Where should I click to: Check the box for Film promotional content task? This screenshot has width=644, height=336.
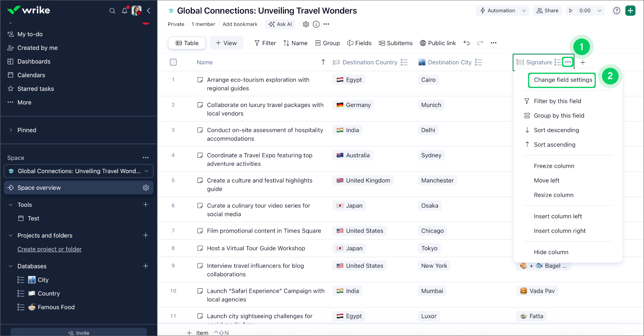[x=200, y=231]
